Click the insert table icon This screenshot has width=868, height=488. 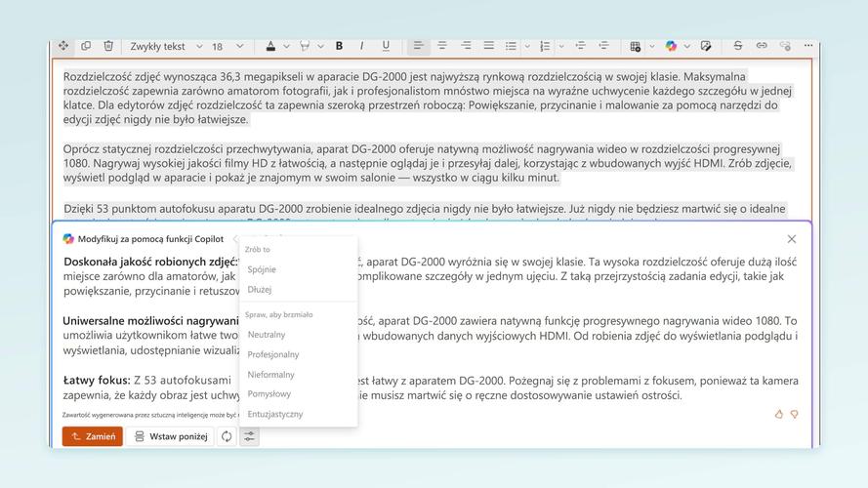pyautogui.click(x=635, y=46)
